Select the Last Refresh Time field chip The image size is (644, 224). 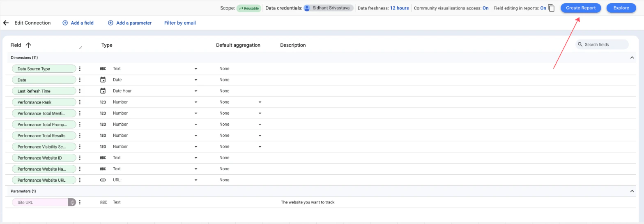44,91
